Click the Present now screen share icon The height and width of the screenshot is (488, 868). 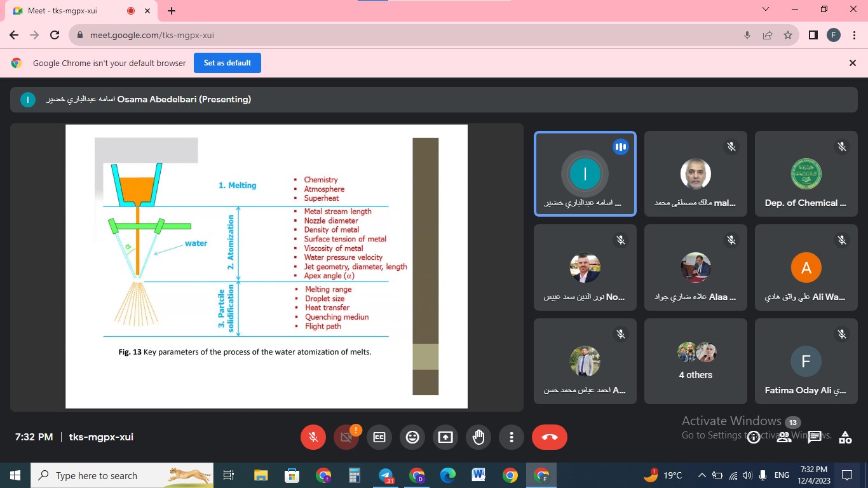[445, 437]
